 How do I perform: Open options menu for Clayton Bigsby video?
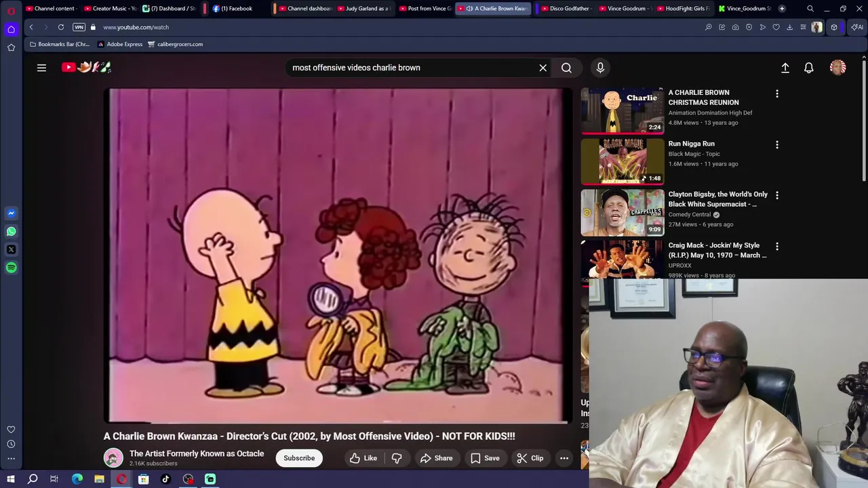click(x=777, y=195)
